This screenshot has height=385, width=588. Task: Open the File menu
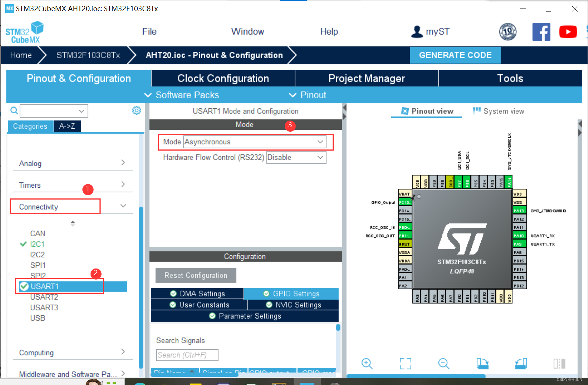(x=149, y=32)
